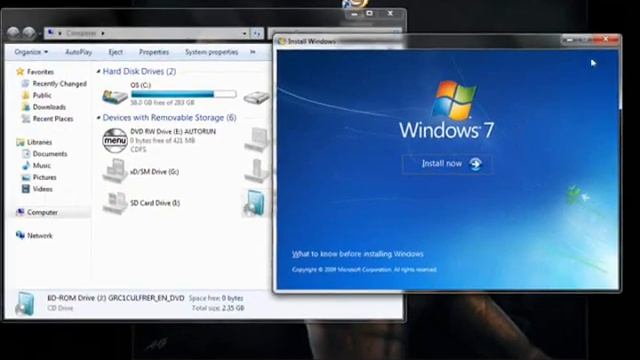Select Libraries in navigation pane
Image resolution: width=640 pixels, height=360 pixels.
click(x=39, y=142)
